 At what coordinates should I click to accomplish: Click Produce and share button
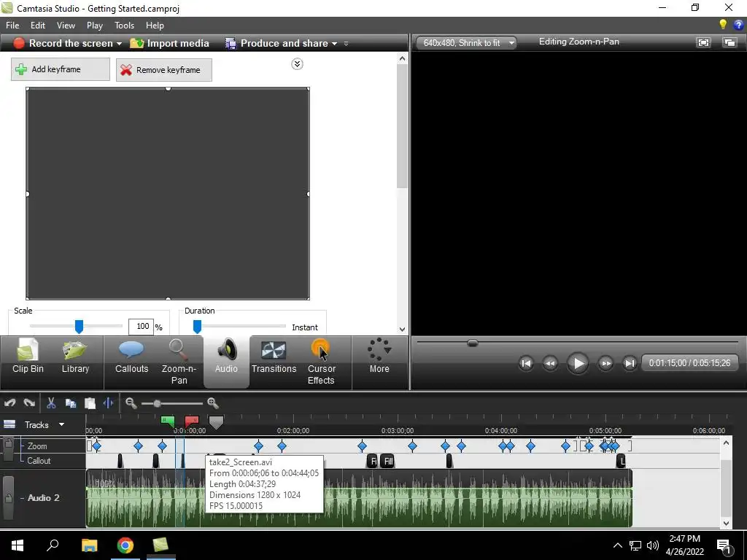tap(277, 43)
